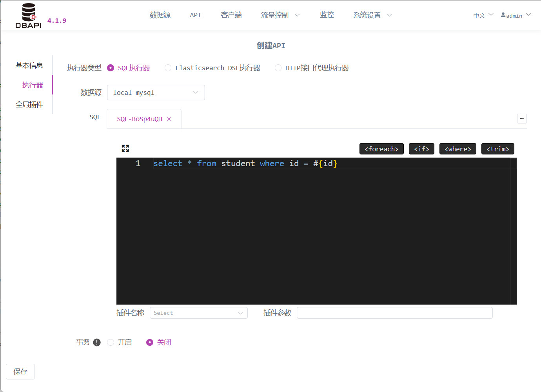The image size is (541, 392).
Task: Close the SQL-BoSp4uQH tab
Action: pyautogui.click(x=169, y=119)
